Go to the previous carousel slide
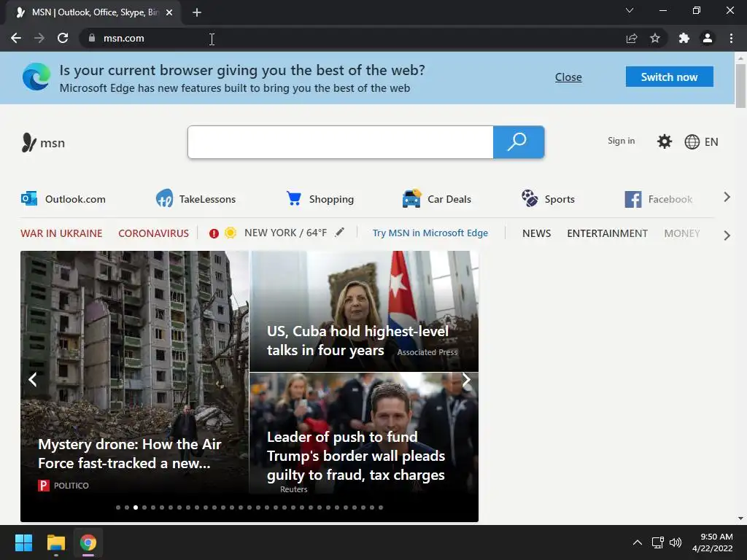This screenshot has width=747, height=560. 32,379
